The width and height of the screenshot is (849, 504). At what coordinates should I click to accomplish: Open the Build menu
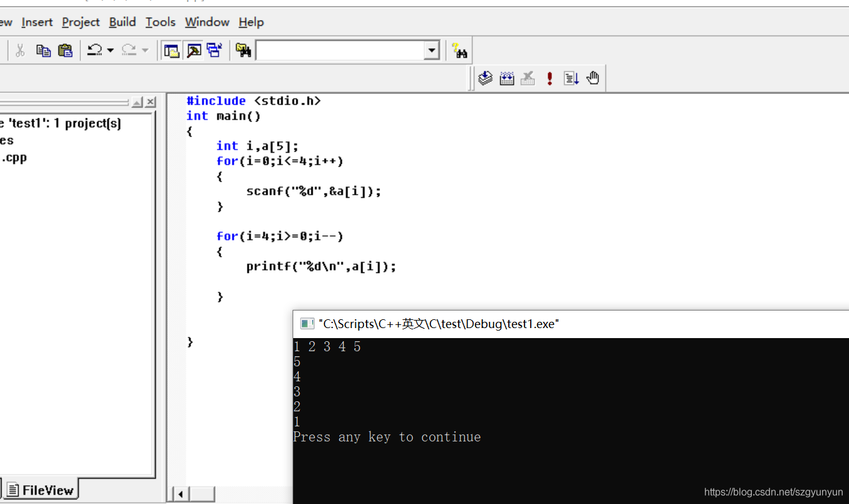(x=122, y=22)
